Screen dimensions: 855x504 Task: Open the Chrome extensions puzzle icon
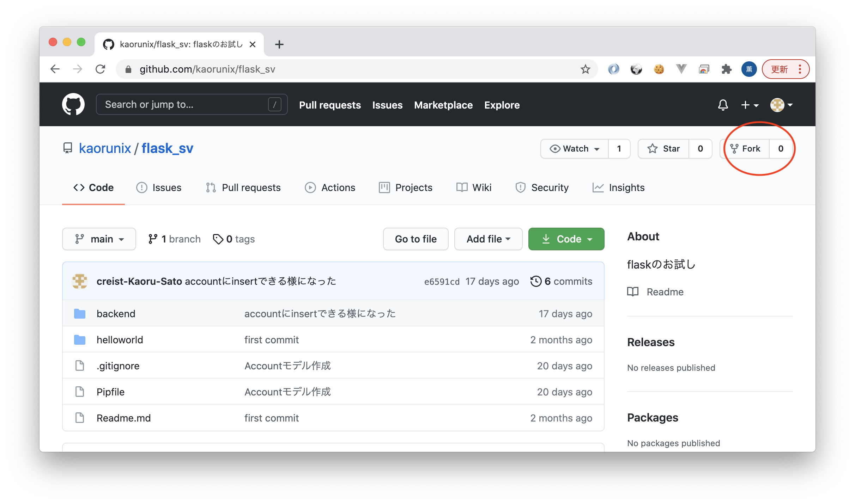coord(726,69)
